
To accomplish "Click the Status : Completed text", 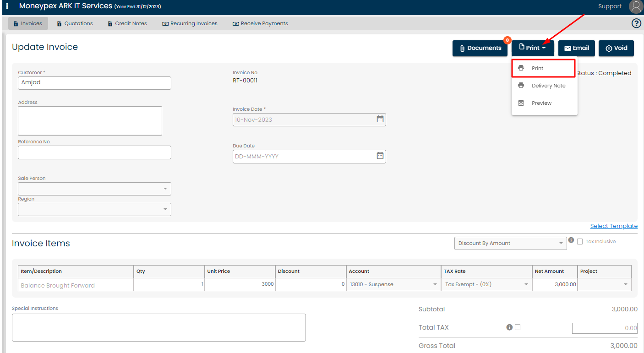I will 603,73.
